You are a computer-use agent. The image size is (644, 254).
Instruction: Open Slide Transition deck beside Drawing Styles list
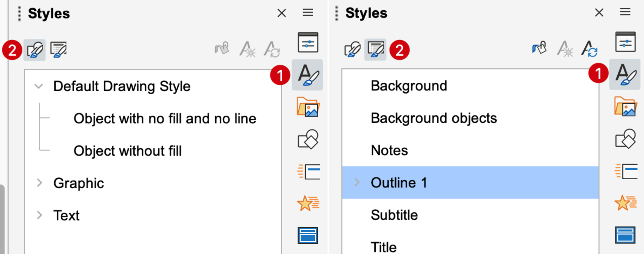(308, 172)
